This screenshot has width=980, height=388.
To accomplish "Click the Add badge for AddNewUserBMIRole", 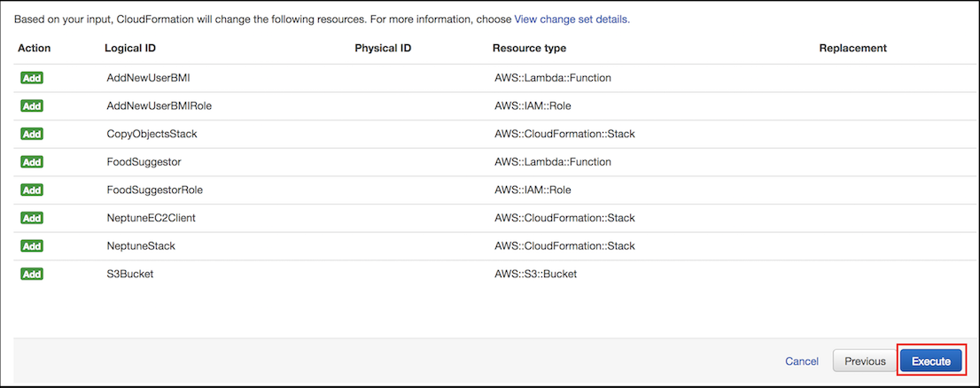I will tap(32, 106).
